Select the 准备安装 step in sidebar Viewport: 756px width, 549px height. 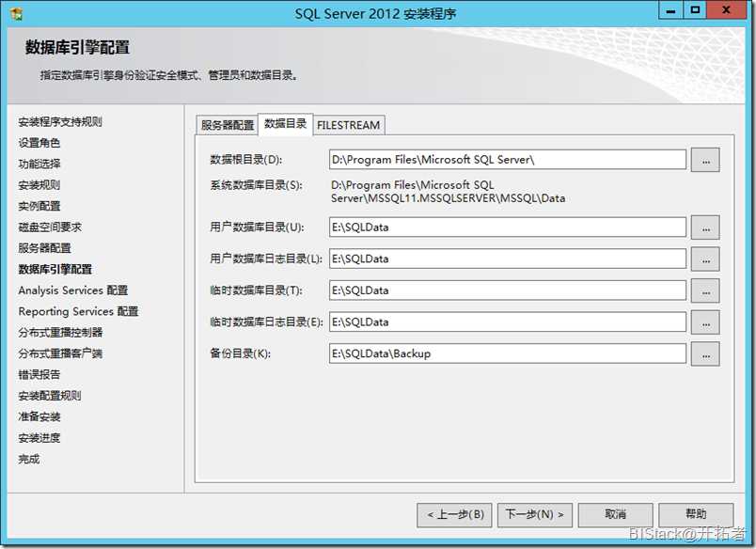(39, 417)
